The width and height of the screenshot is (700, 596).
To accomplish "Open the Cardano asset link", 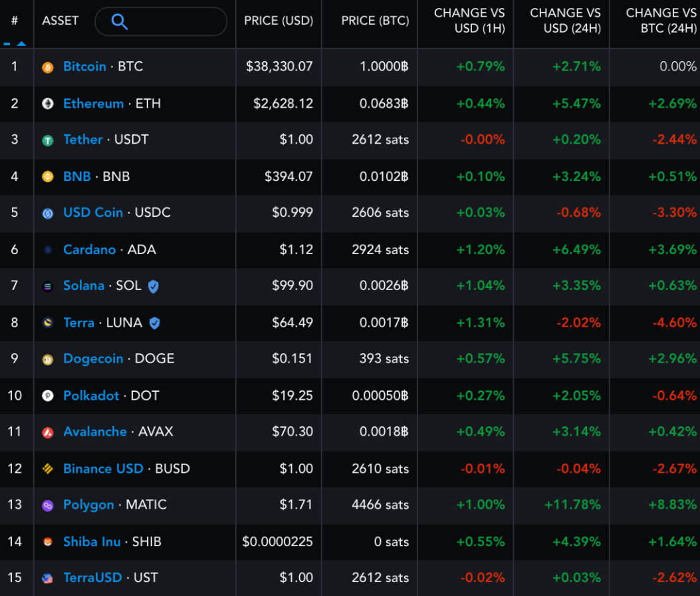I will [x=89, y=249].
